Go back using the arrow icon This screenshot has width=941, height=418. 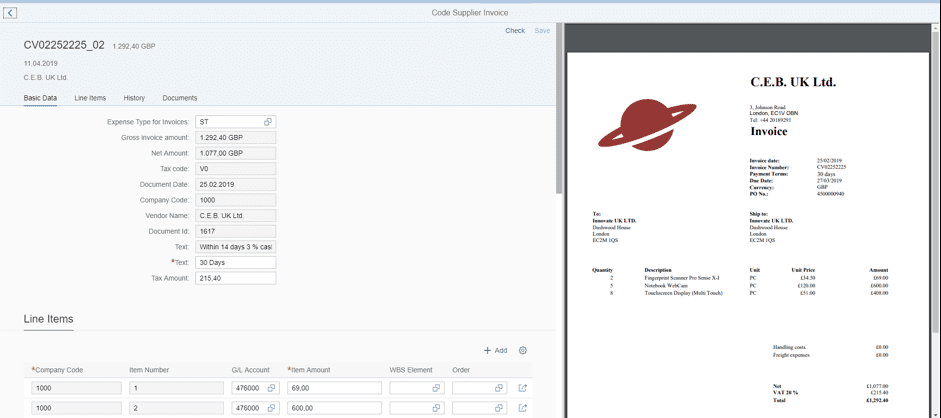pos(11,13)
